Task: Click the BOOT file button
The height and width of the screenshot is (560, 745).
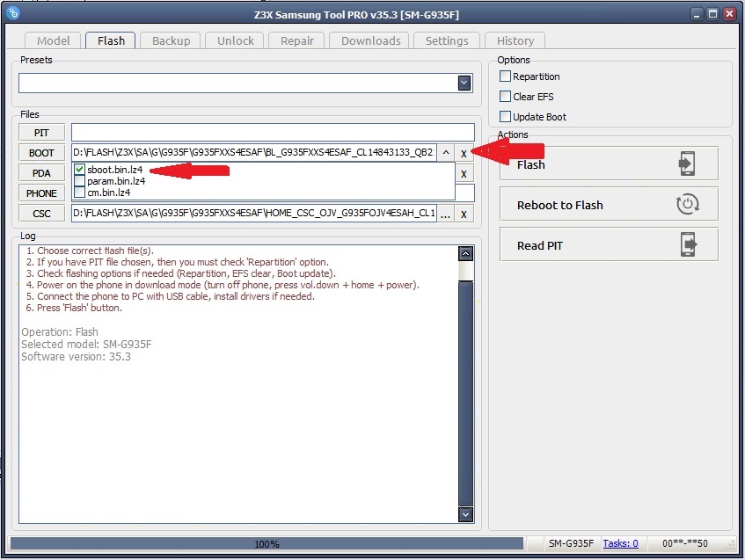Action: pyautogui.click(x=42, y=153)
